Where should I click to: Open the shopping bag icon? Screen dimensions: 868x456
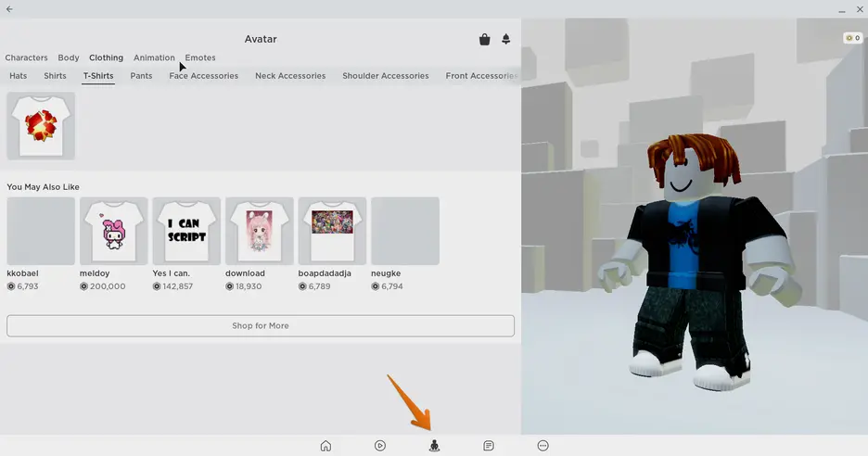coord(484,39)
